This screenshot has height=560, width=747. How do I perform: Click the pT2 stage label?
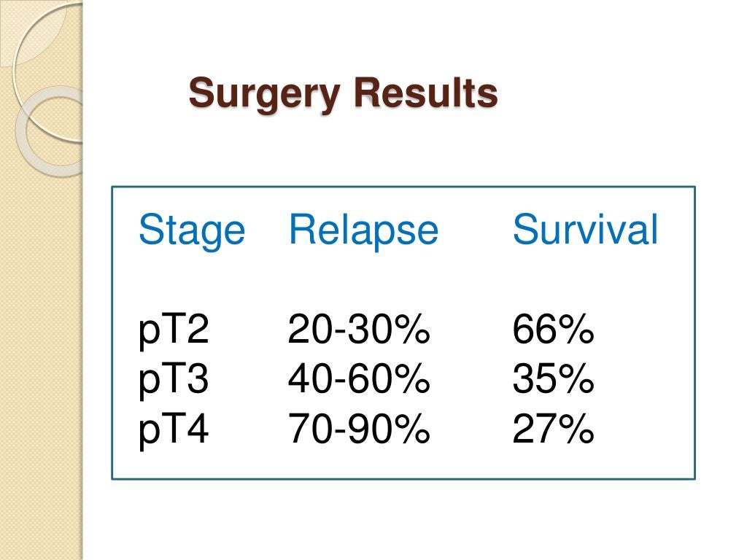click(174, 330)
